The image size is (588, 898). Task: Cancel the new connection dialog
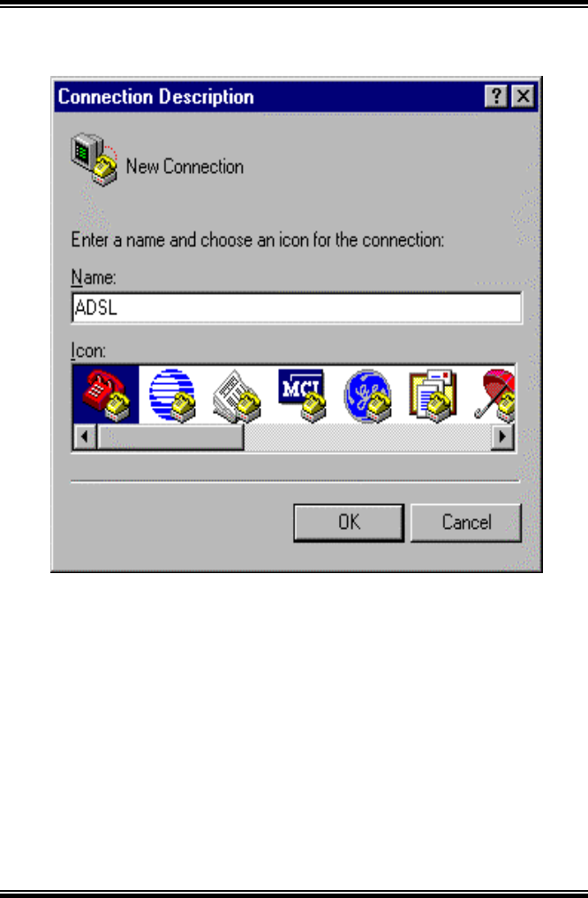466,523
